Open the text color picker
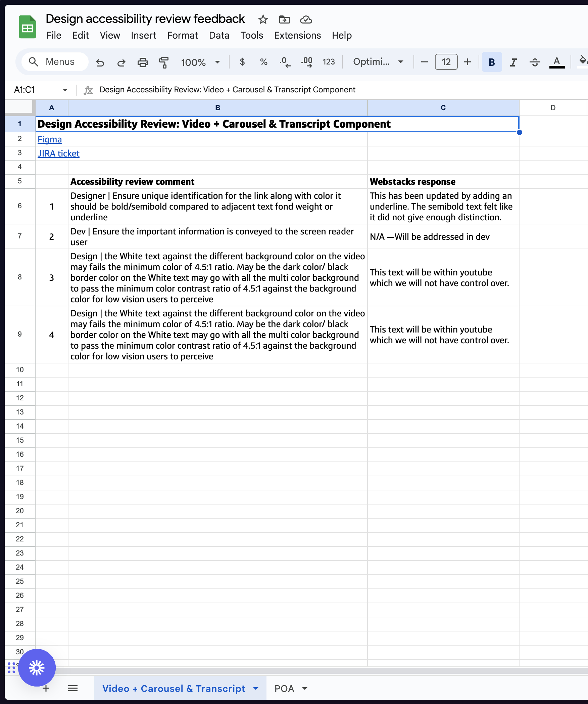Screen dimensions: 588x704 (x=557, y=62)
